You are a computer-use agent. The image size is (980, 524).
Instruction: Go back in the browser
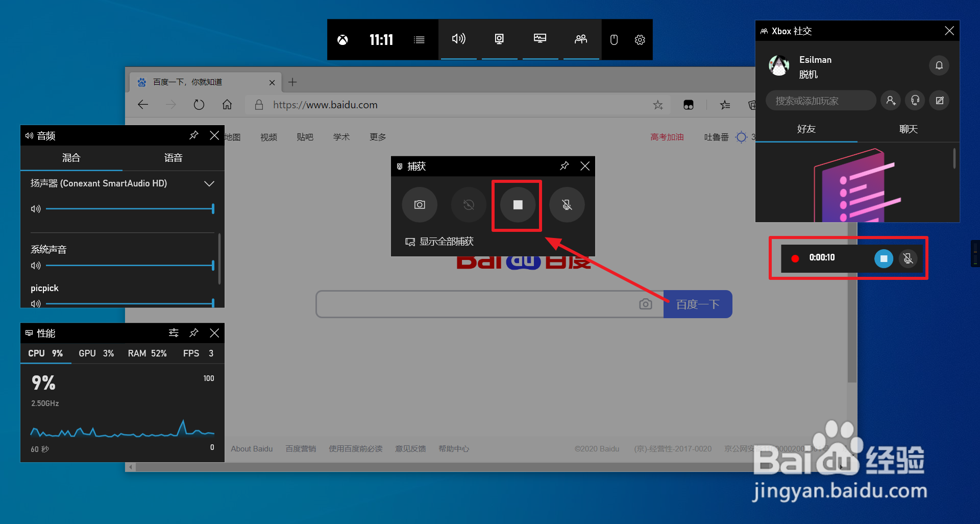point(143,105)
